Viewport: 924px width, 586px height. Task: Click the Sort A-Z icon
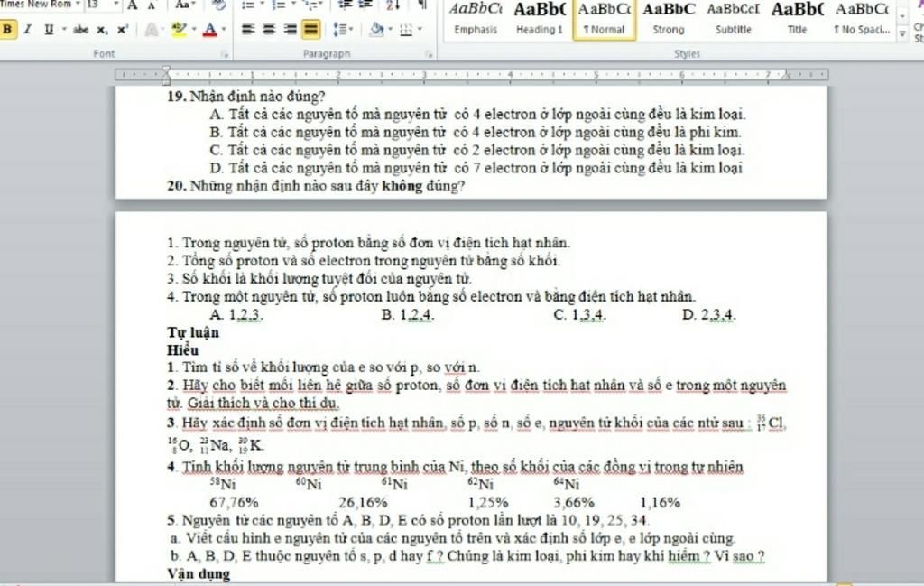tap(393, 5)
